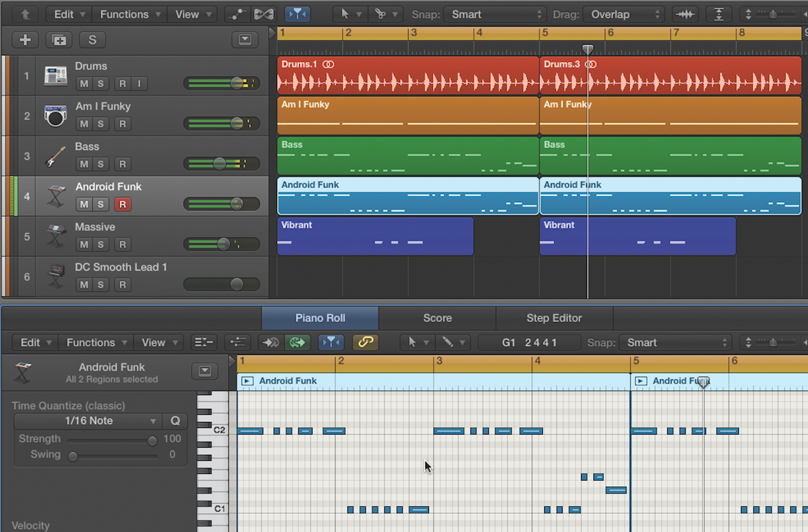Image resolution: width=808 pixels, height=532 pixels.
Task: Click the Link icon in the Piano Roll
Action: click(x=365, y=342)
